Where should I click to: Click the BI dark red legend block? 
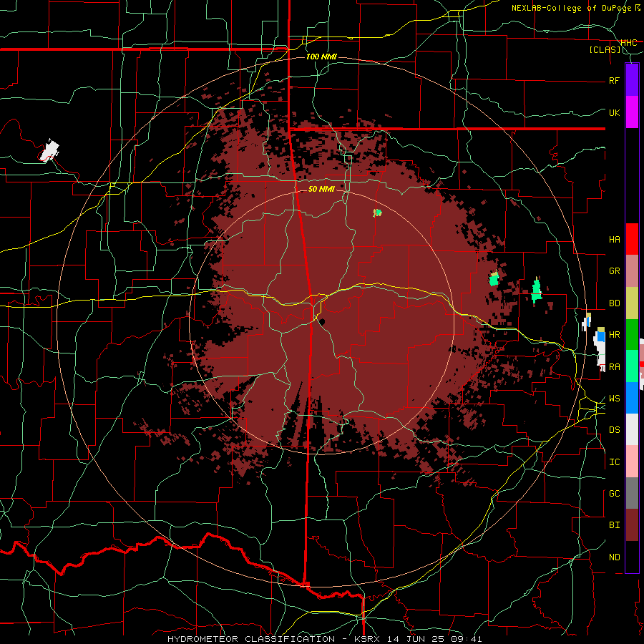tap(632, 525)
